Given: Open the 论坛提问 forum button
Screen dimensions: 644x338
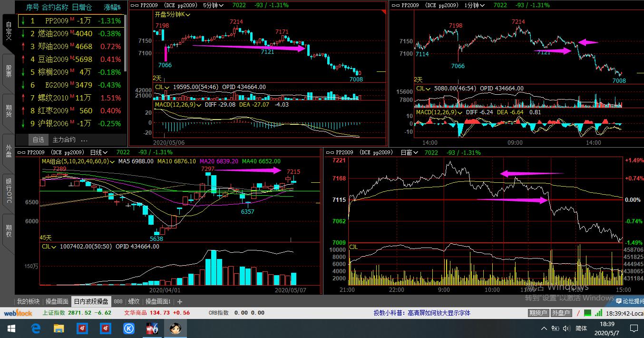Looking at the screenshot, I should coord(630,301).
